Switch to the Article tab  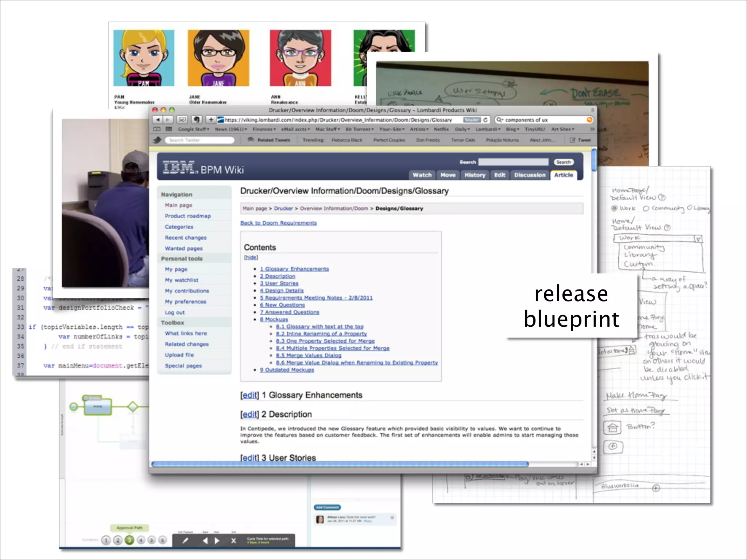pyautogui.click(x=564, y=175)
